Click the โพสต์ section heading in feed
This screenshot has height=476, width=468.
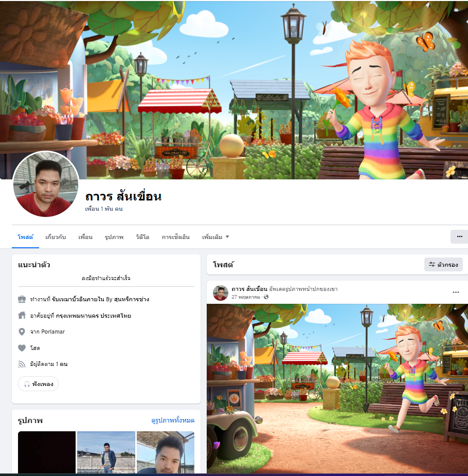(224, 265)
